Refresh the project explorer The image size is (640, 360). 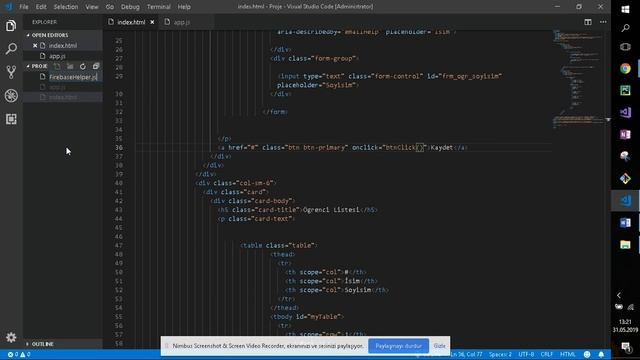pos(83,66)
